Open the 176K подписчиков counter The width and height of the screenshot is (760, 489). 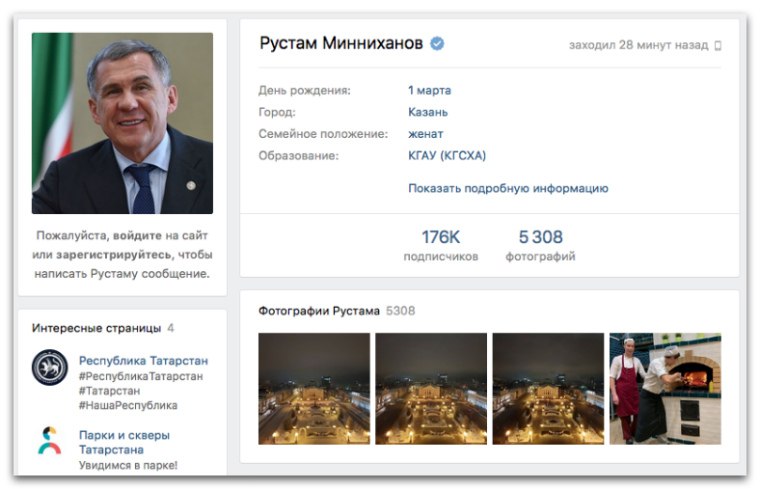[441, 245]
